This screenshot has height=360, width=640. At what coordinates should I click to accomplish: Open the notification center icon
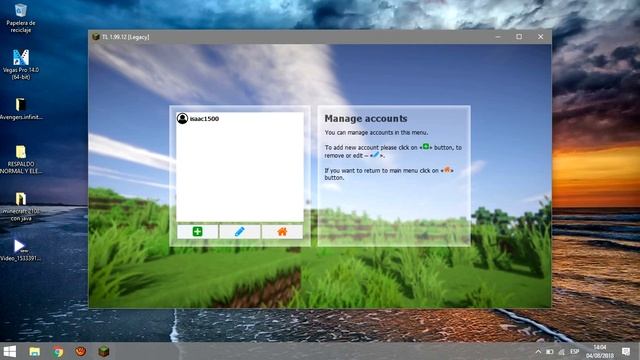tap(626, 351)
